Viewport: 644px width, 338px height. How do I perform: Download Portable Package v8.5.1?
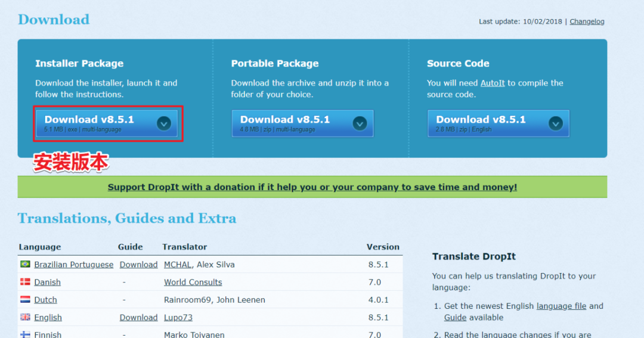[x=302, y=123]
